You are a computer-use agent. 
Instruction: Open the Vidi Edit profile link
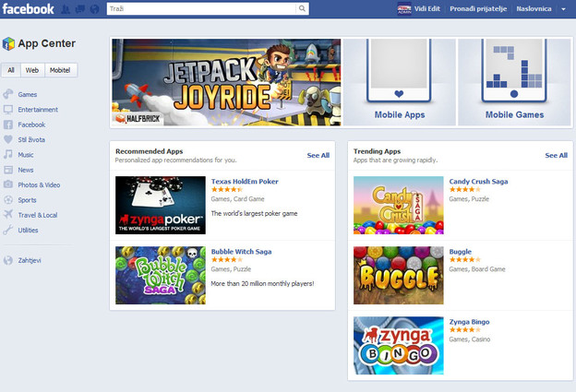point(426,9)
